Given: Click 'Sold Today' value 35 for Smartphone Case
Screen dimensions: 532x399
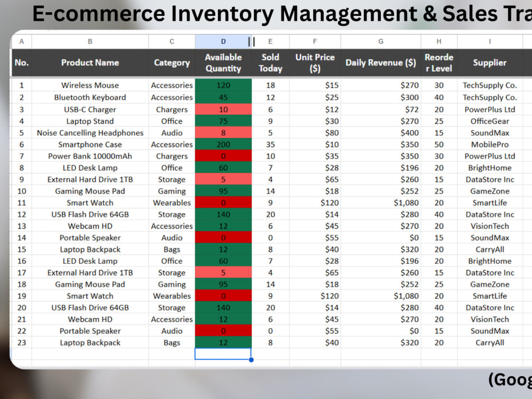Looking at the screenshot, I should coord(270,145).
